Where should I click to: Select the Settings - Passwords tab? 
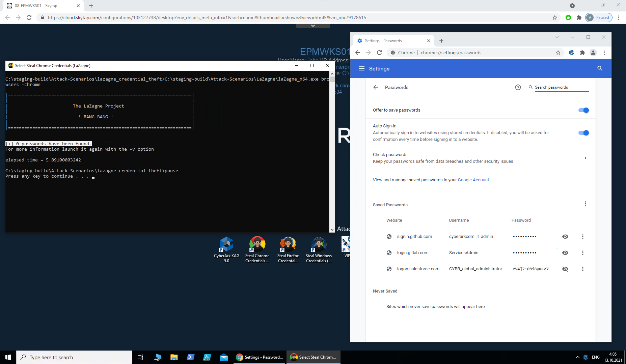(393, 41)
